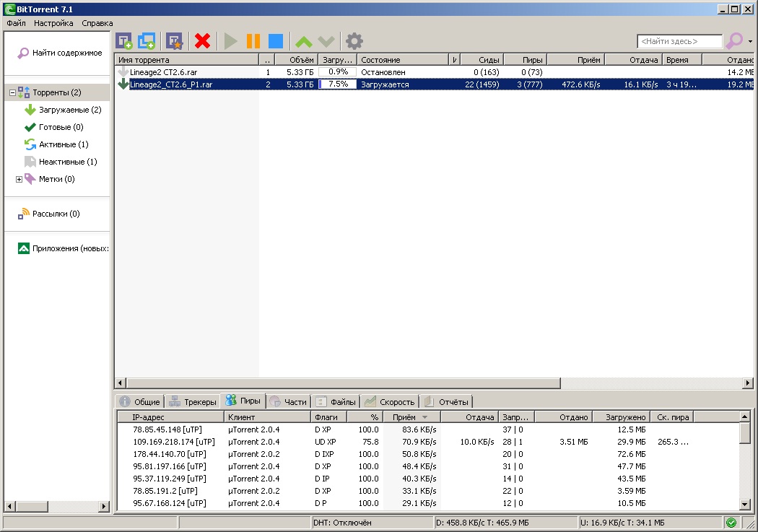Viewport: 758px width, 532px height.
Task: Click the Add Torrent from URL icon
Action: [147, 41]
